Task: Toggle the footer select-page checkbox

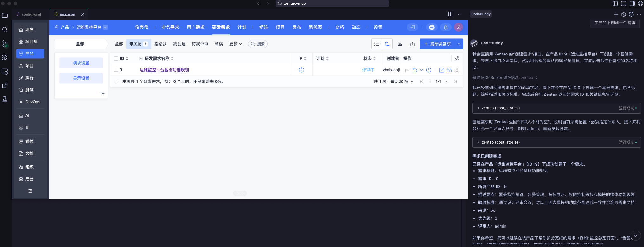Action: [x=116, y=81]
